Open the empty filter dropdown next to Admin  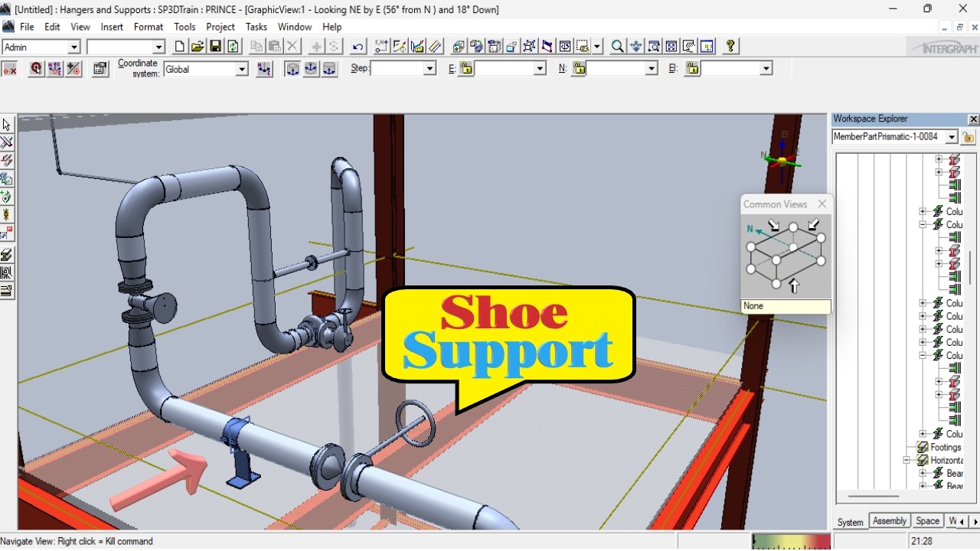pos(158,47)
